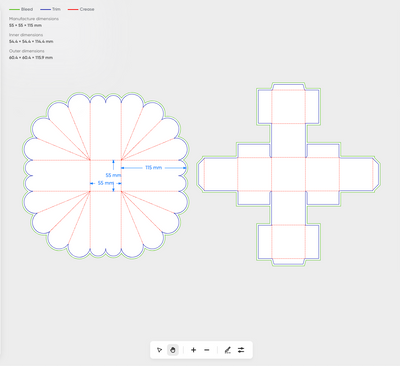The image size is (400, 366).
Task: Click the 115 mm dimension annotation
Action: point(153,168)
